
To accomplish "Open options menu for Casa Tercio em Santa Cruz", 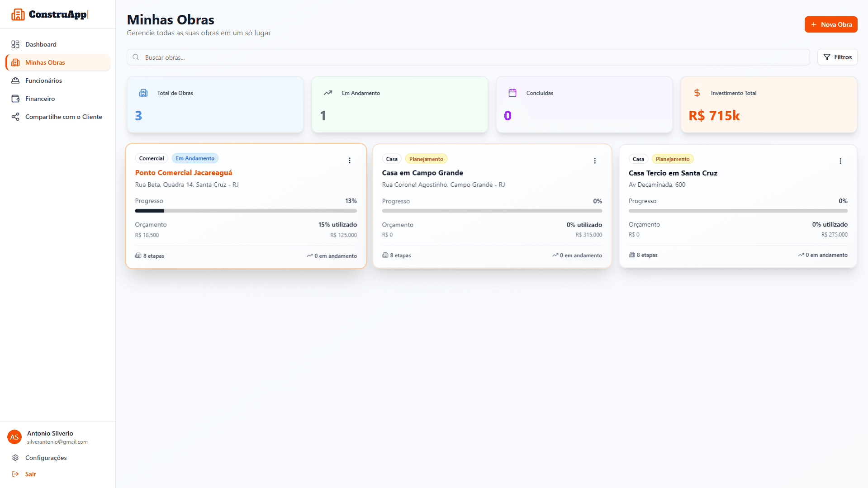I will (x=840, y=161).
